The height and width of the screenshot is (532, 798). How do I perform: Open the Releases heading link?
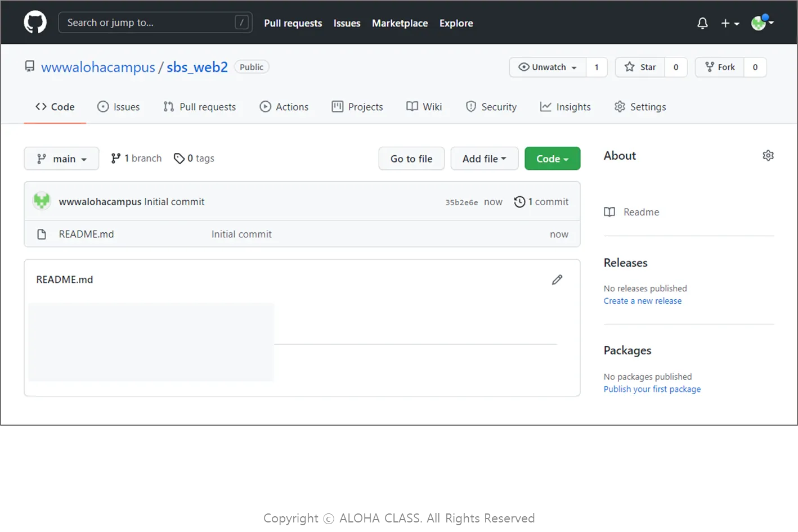point(626,263)
